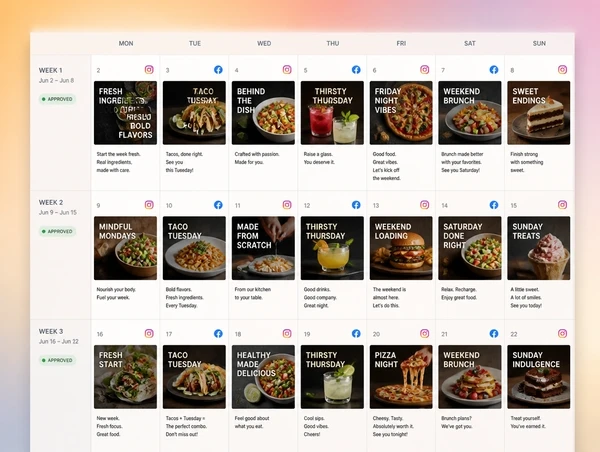This screenshot has width=600, height=452.
Task: Click the Facebook icon on June 14
Action: (494, 205)
